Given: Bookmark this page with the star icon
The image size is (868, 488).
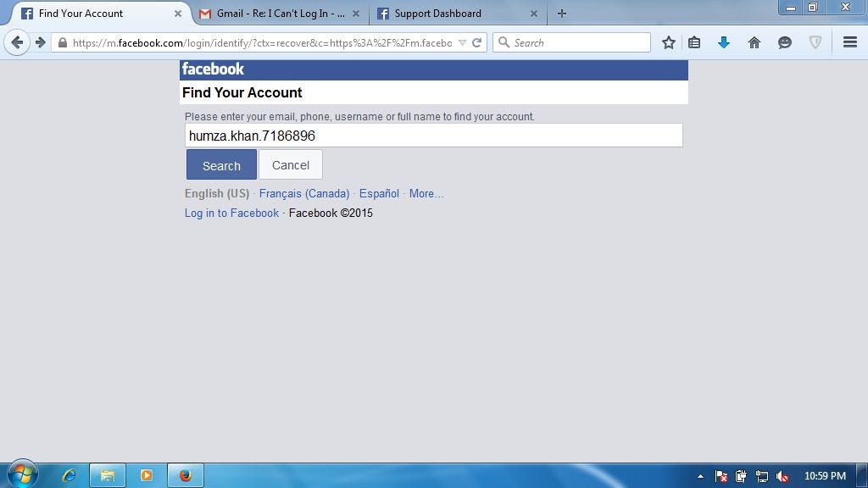Looking at the screenshot, I should click(669, 42).
